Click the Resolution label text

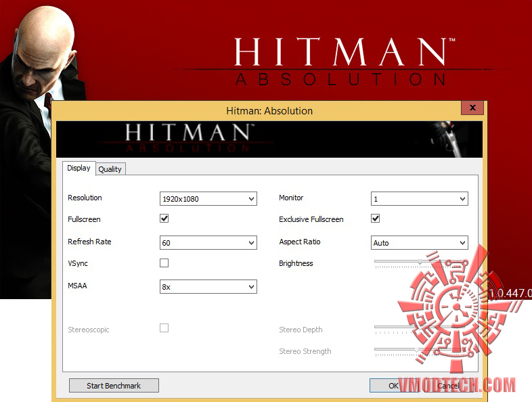[x=85, y=198]
